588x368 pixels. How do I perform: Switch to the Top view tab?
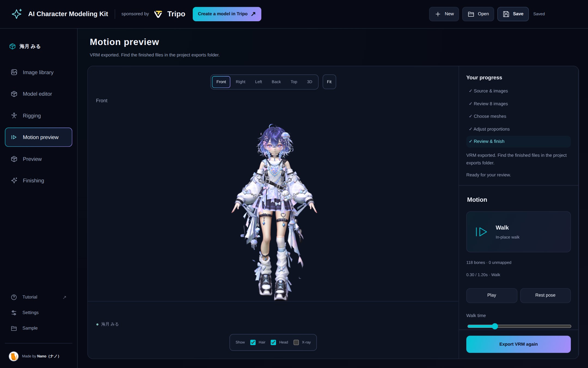294,82
